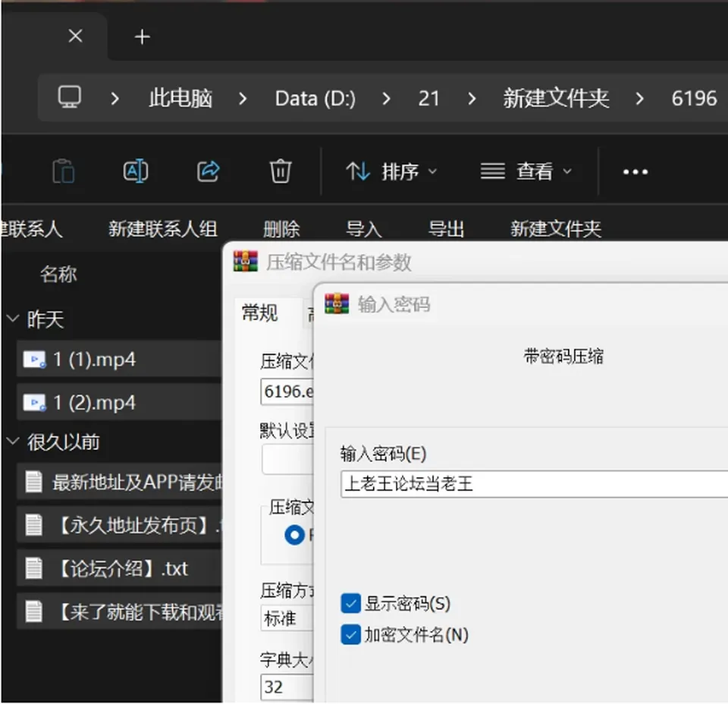This screenshot has width=728, height=704.
Task: Collapse the 很久以前 group
Action: [x=13, y=441]
